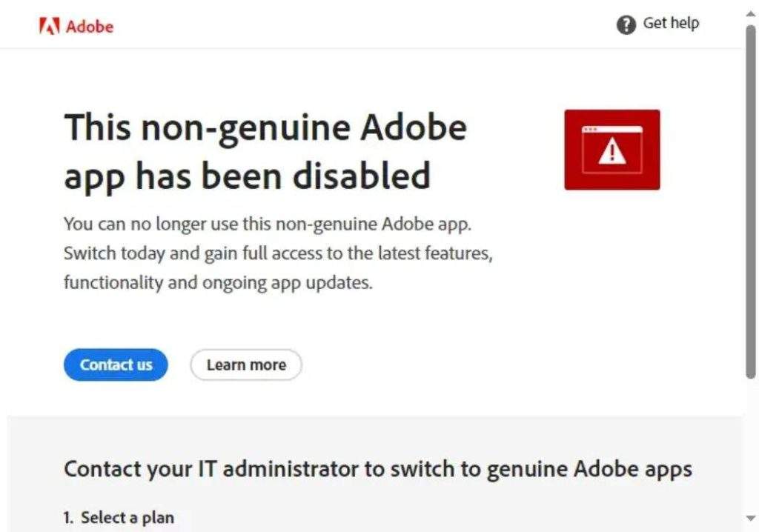
Task: Click the Adobe logo mark
Action: pyautogui.click(x=49, y=25)
